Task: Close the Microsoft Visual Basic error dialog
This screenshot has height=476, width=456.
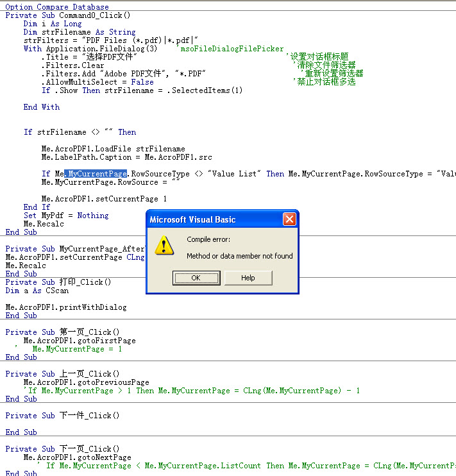Action: click(x=289, y=219)
